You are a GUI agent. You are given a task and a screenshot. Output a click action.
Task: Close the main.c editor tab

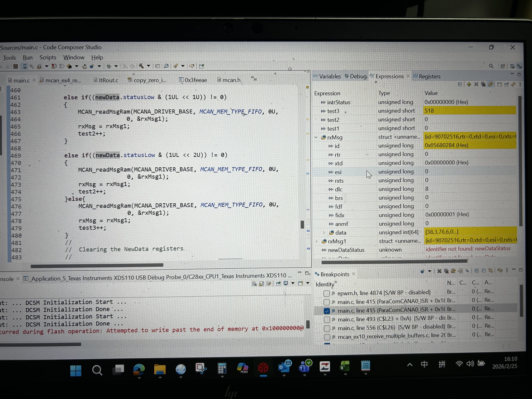click(34, 80)
